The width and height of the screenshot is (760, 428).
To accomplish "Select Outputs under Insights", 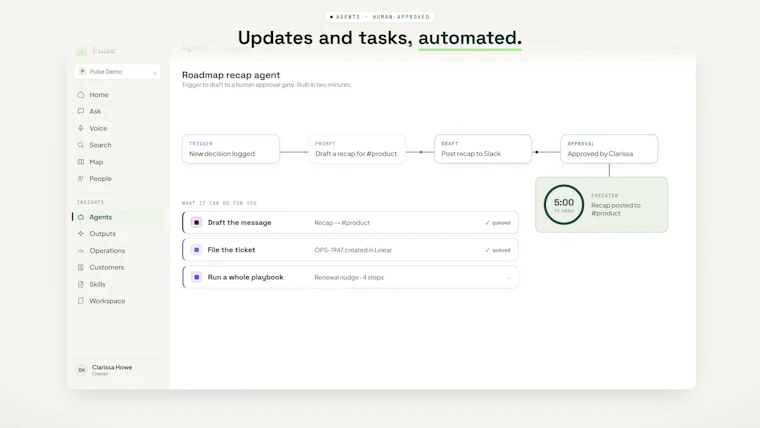I will pos(117,234).
